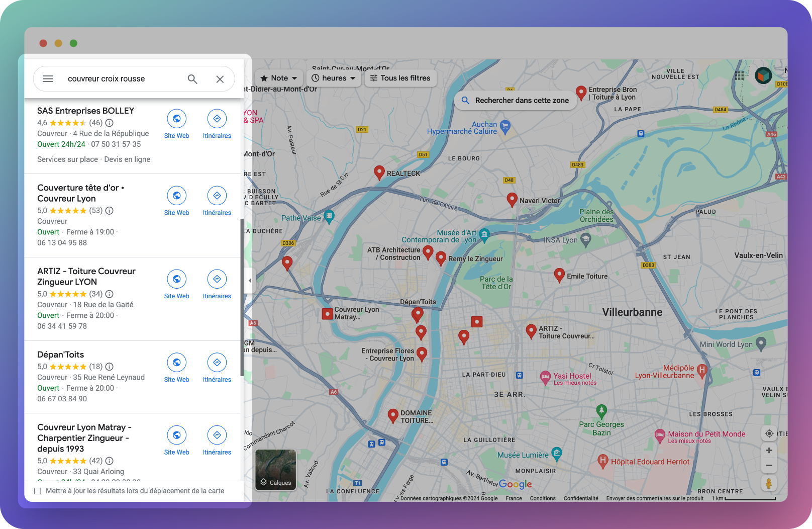Show info icon next to 42 reviews
Screen dimensions: 812x529
110,461
